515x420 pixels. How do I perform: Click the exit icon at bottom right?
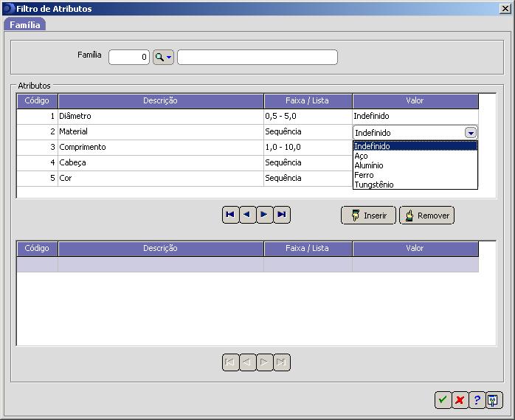pos(494,399)
